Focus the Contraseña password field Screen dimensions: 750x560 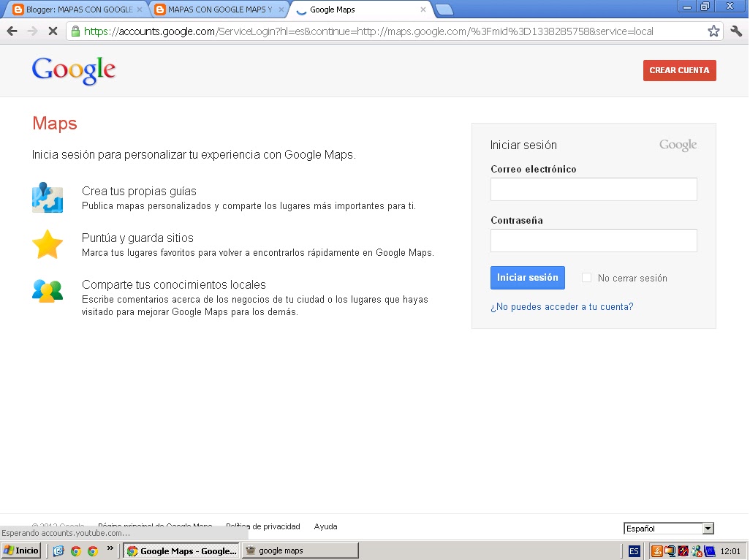point(594,240)
